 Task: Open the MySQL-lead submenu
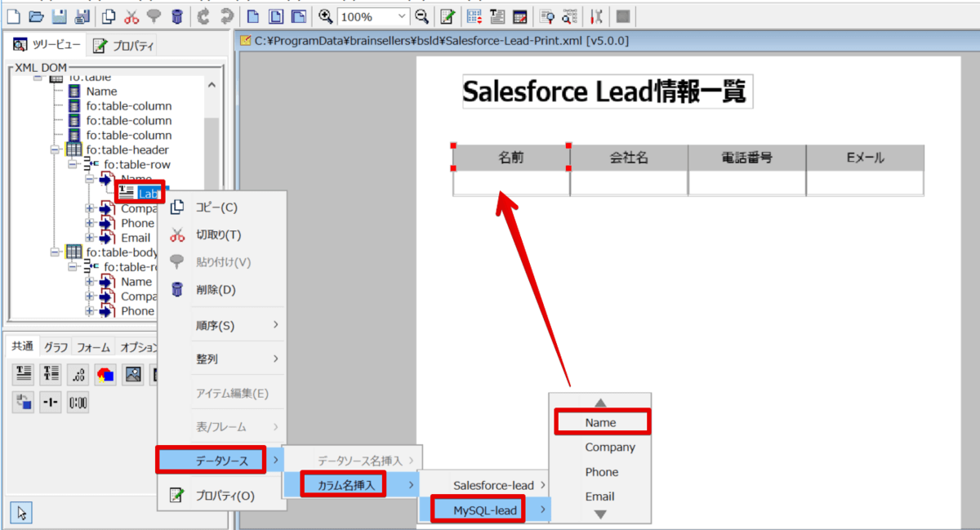coord(486,511)
